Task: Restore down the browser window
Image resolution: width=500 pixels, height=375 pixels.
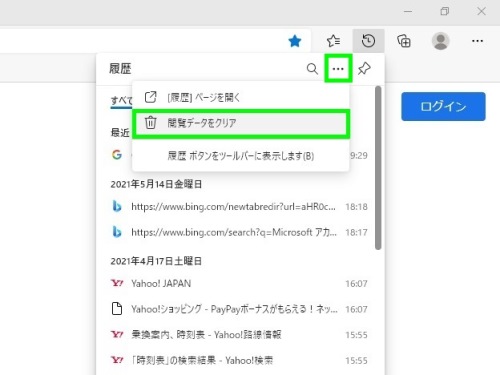Action: [444, 11]
